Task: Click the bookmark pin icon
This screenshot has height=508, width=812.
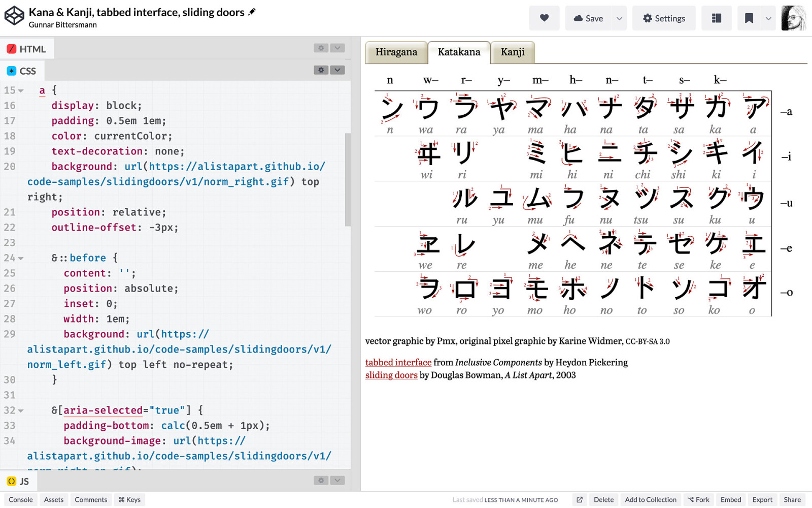Action: point(749,18)
